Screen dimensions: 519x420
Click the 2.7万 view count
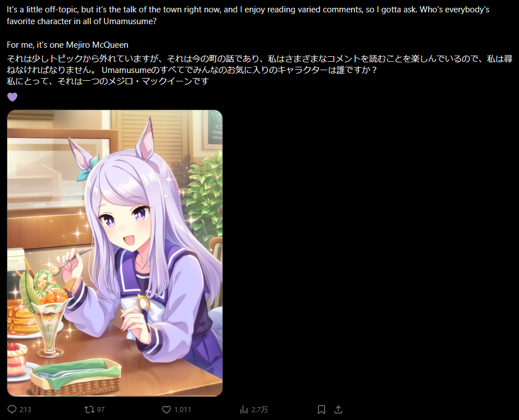tap(259, 410)
